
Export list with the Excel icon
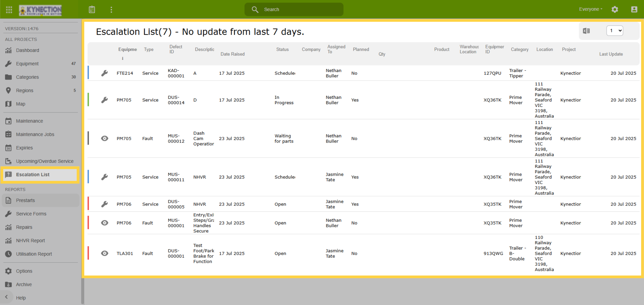click(x=586, y=31)
